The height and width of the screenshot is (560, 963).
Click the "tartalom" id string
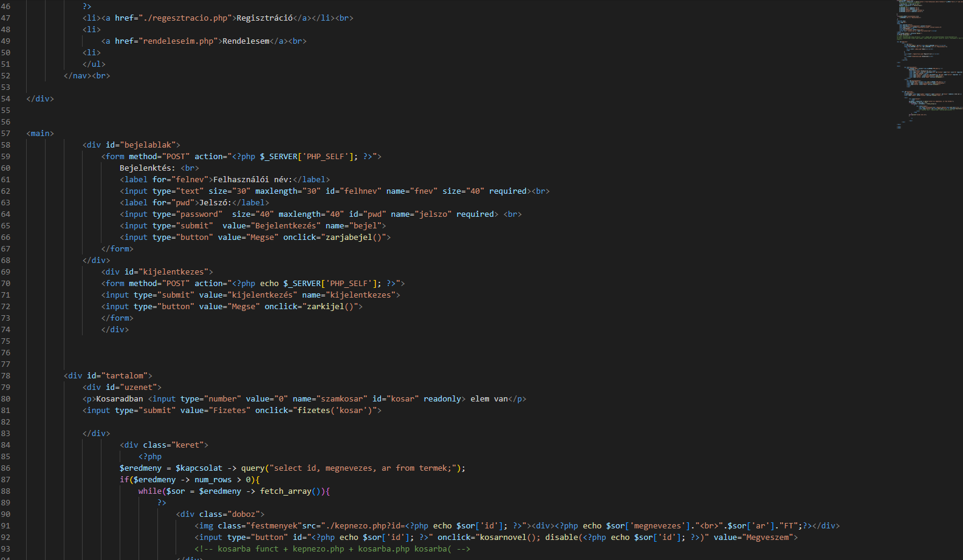click(x=125, y=376)
